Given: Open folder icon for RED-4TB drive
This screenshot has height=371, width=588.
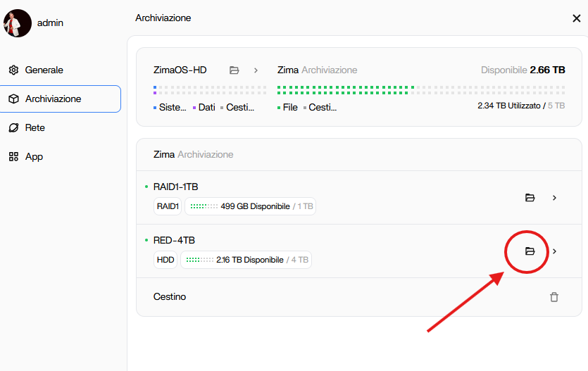Looking at the screenshot, I should (x=530, y=251).
